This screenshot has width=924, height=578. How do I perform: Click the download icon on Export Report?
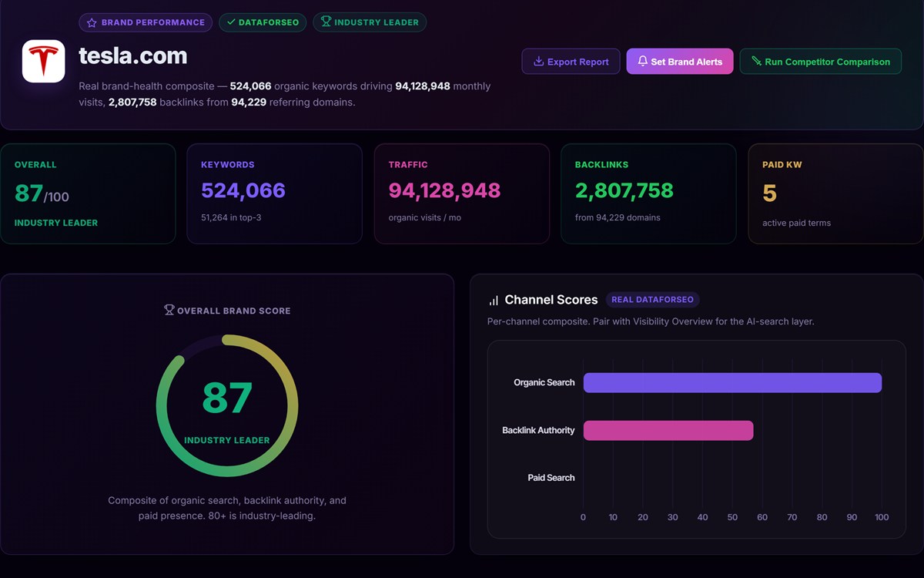(x=539, y=62)
